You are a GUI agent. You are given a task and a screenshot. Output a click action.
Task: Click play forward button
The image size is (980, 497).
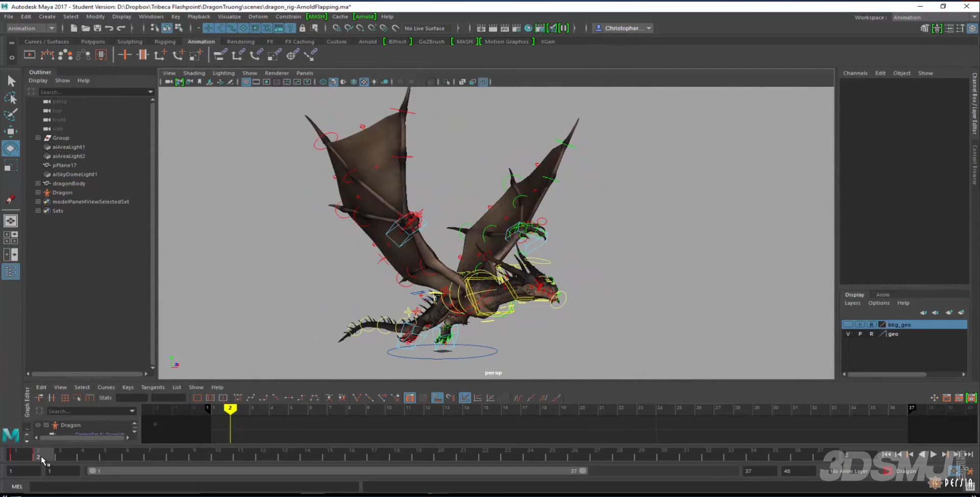(x=933, y=454)
